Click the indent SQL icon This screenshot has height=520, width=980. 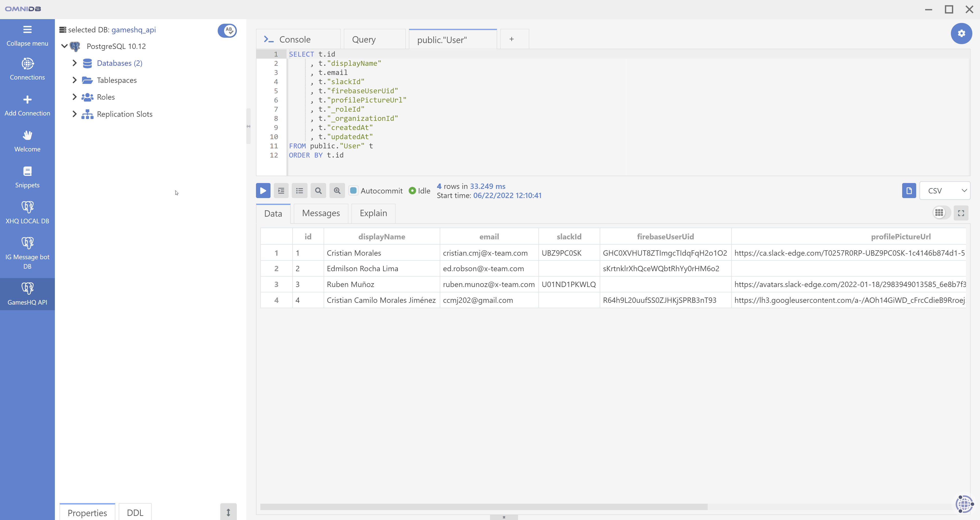(x=281, y=190)
